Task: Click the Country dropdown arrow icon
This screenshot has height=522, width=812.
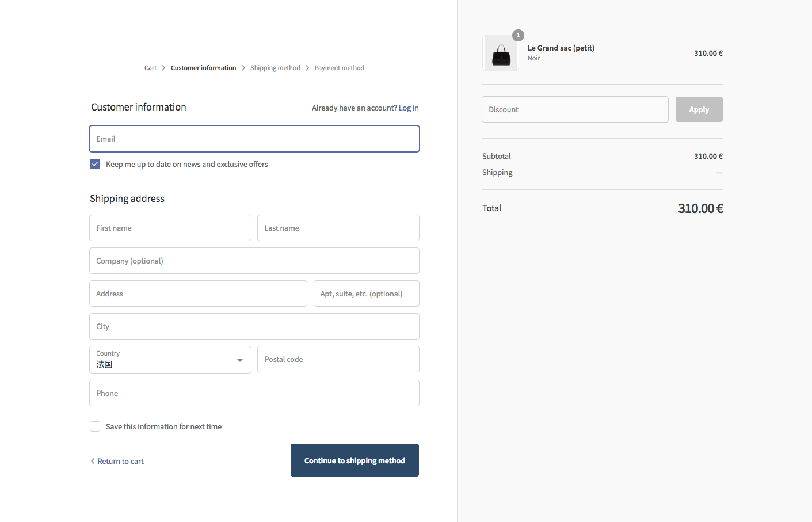Action: click(x=240, y=359)
